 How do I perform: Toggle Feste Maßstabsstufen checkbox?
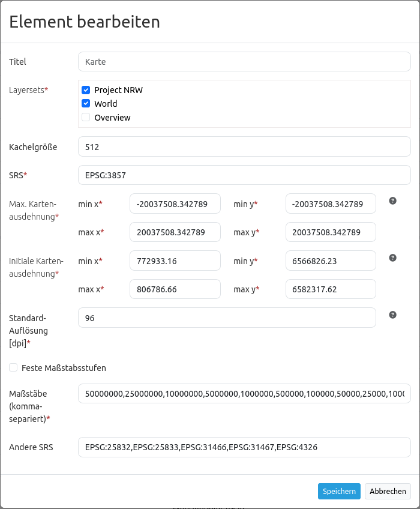[x=13, y=367]
